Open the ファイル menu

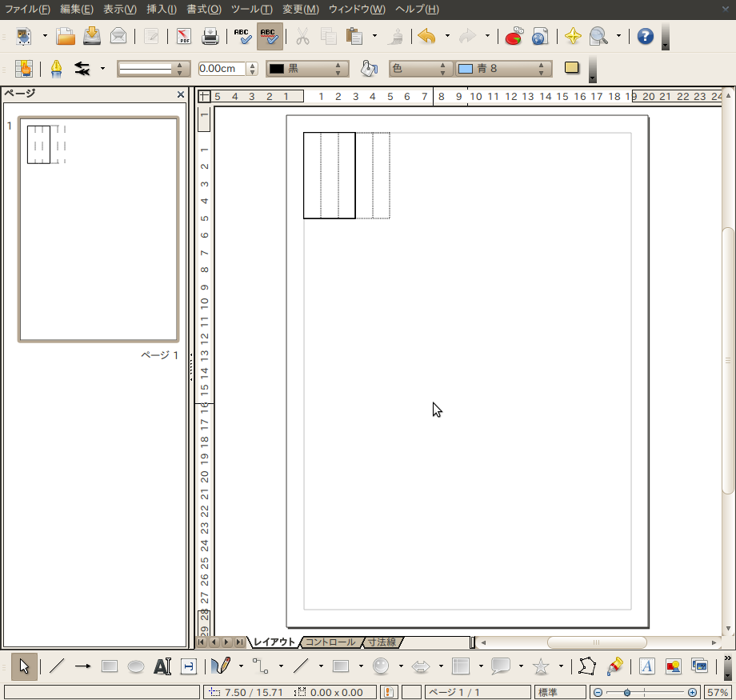(x=27, y=9)
